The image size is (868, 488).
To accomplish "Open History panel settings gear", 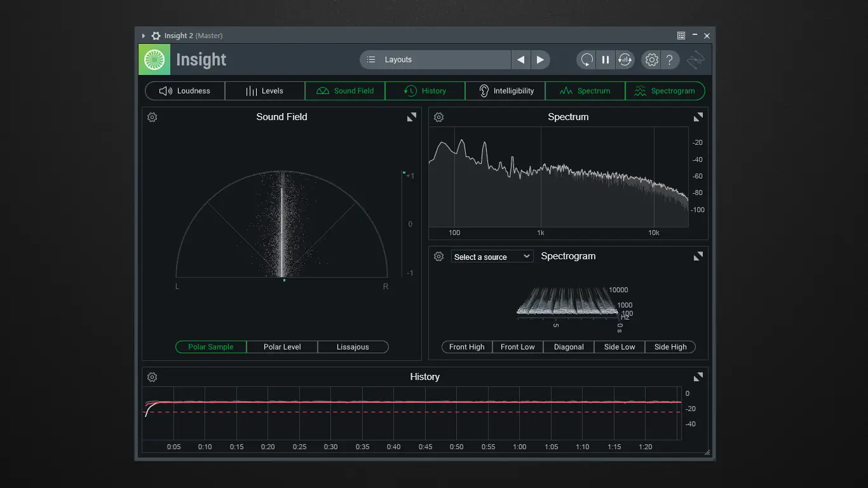I will pyautogui.click(x=153, y=377).
